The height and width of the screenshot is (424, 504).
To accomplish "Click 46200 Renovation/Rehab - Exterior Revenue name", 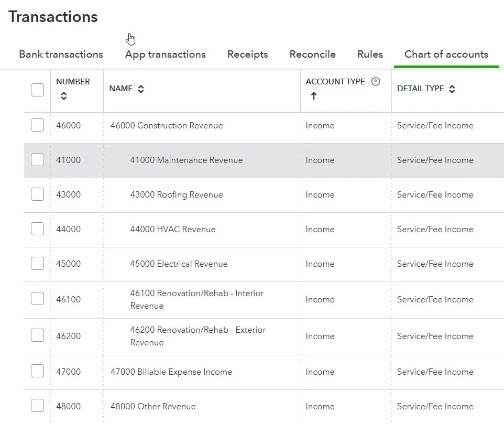I will pos(198,336).
